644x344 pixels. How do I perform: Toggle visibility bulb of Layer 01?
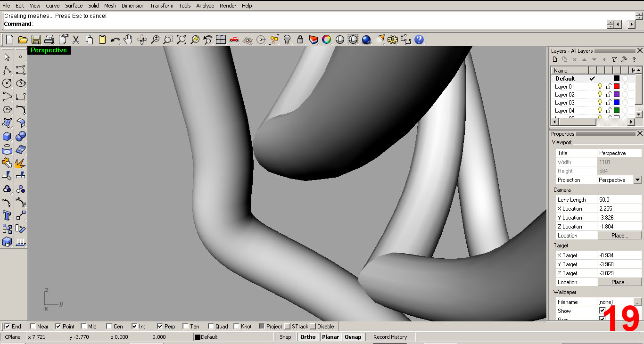[600, 87]
